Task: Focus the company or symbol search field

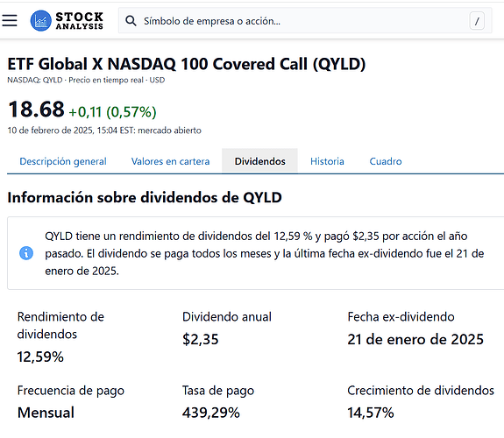Action: (305, 21)
